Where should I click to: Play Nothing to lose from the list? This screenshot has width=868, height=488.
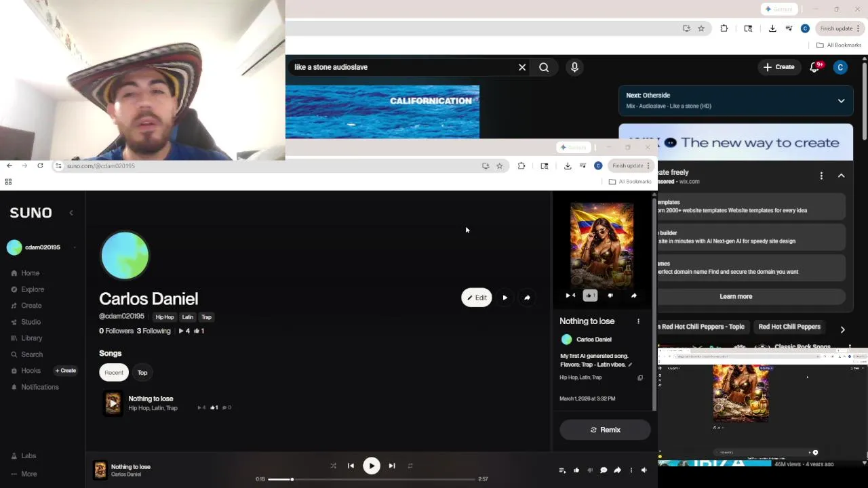click(x=113, y=403)
